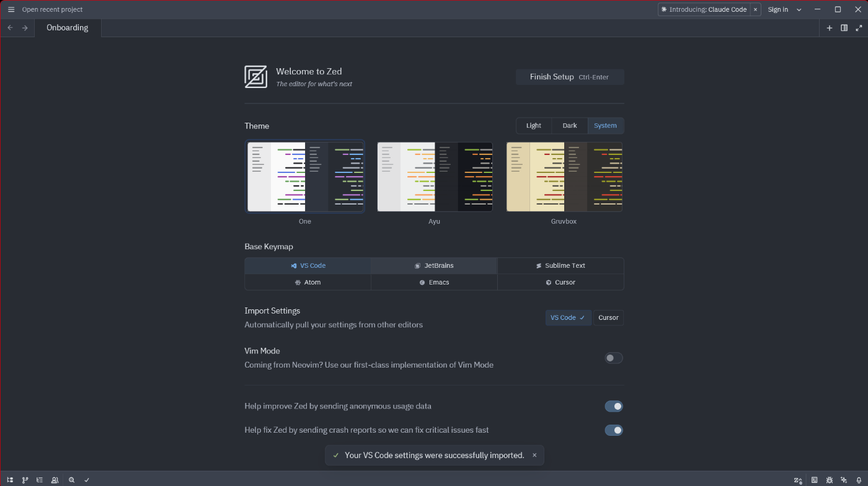Enable Vim Mode switch
Image resolution: width=868 pixels, height=486 pixels.
613,358
